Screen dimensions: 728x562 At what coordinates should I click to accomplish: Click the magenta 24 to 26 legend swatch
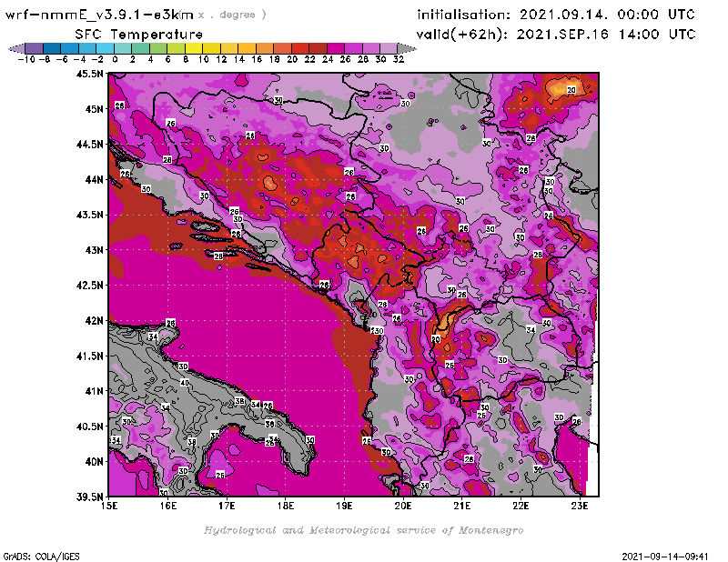(335, 48)
